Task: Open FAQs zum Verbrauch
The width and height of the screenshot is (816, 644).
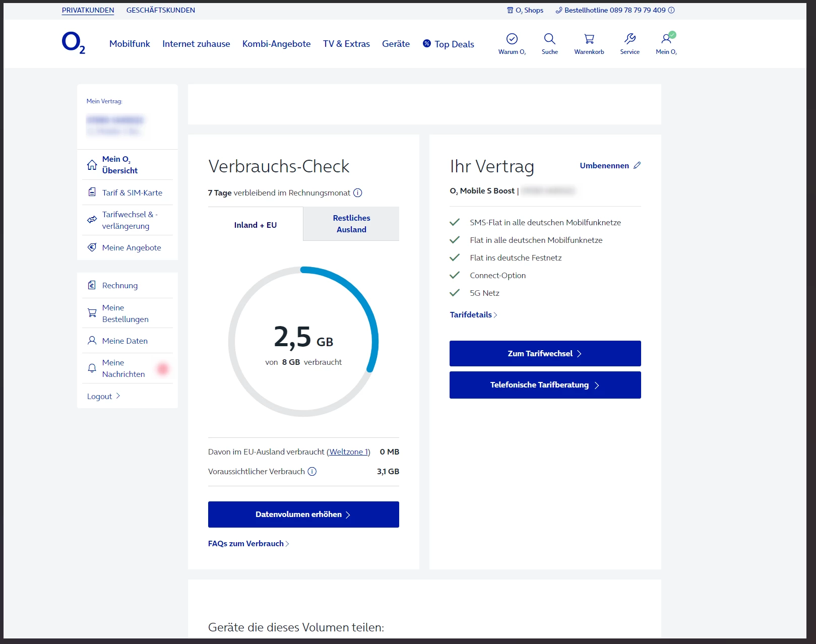Action: (x=248, y=543)
